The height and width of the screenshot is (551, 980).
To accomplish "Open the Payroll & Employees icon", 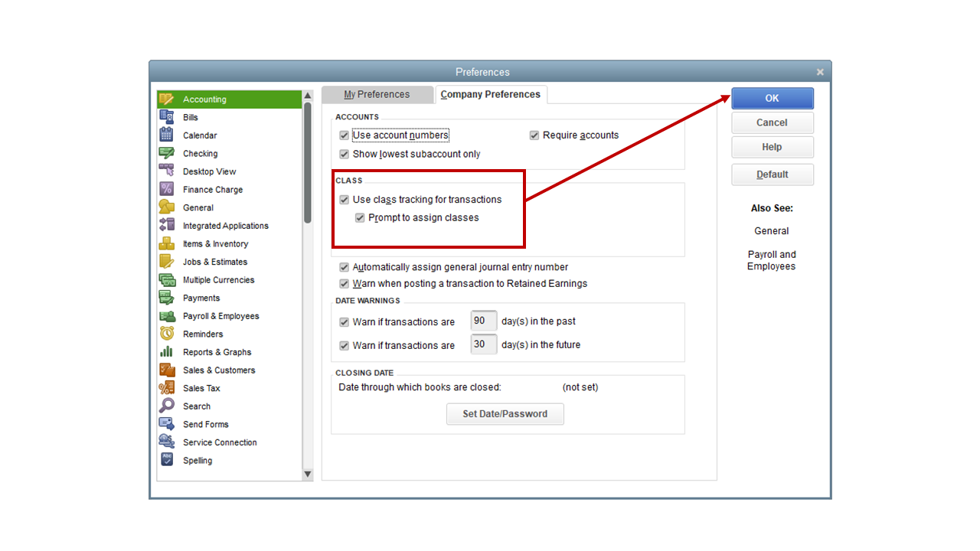I will tap(166, 316).
